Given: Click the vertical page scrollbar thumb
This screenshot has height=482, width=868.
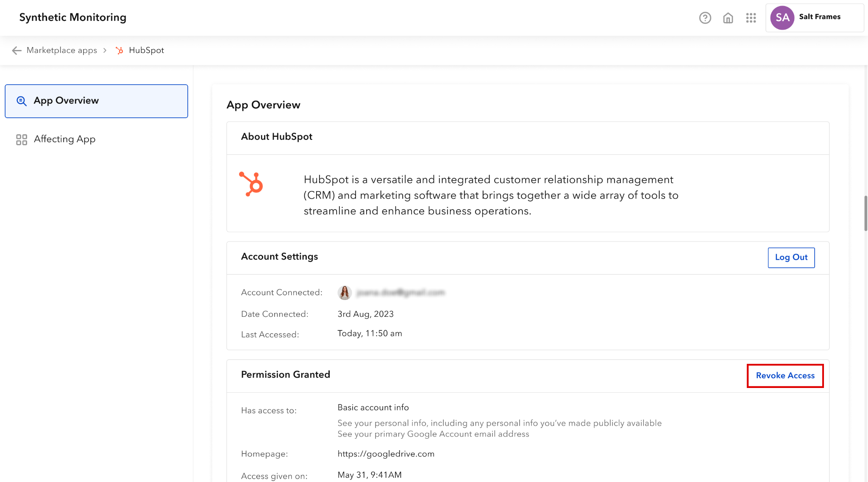Looking at the screenshot, I should pos(865,213).
